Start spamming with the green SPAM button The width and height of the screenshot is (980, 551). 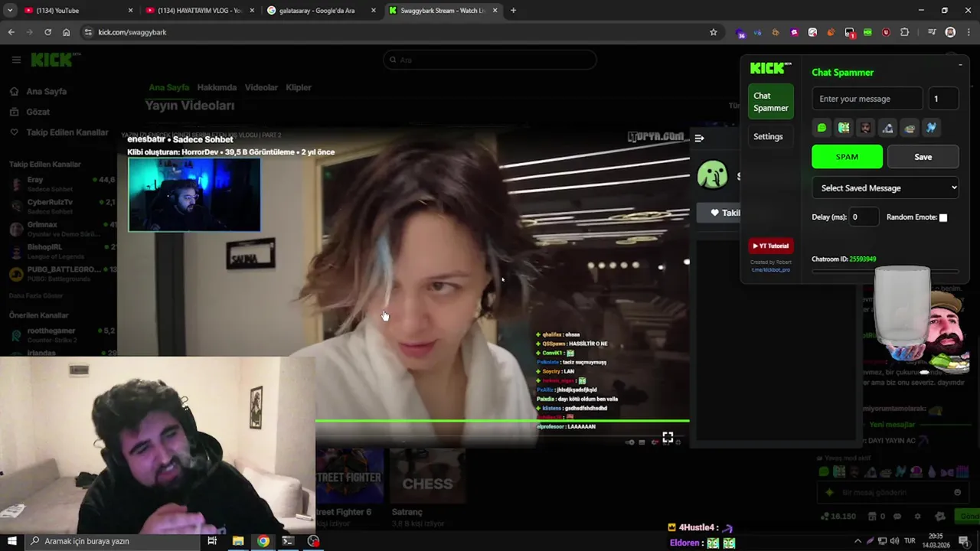click(847, 157)
